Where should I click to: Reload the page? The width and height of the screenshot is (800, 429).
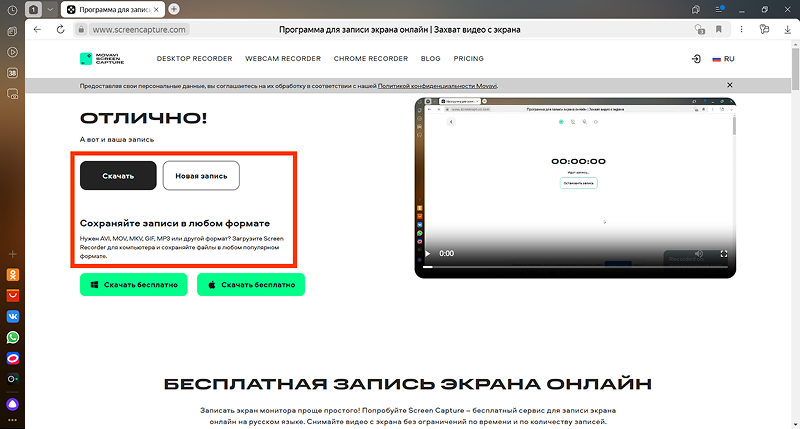(x=60, y=30)
